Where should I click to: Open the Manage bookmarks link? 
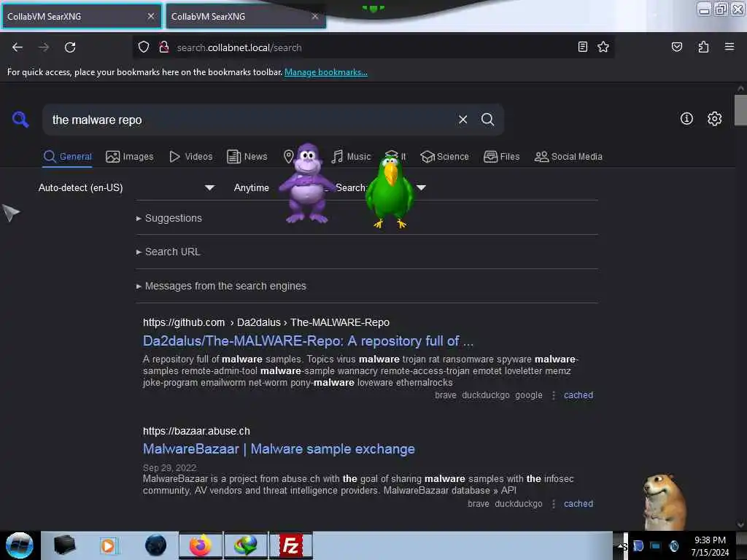326,72
